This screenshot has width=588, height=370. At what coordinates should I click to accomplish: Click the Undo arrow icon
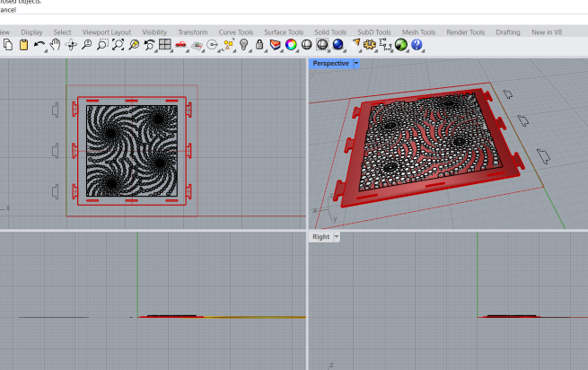(39, 44)
